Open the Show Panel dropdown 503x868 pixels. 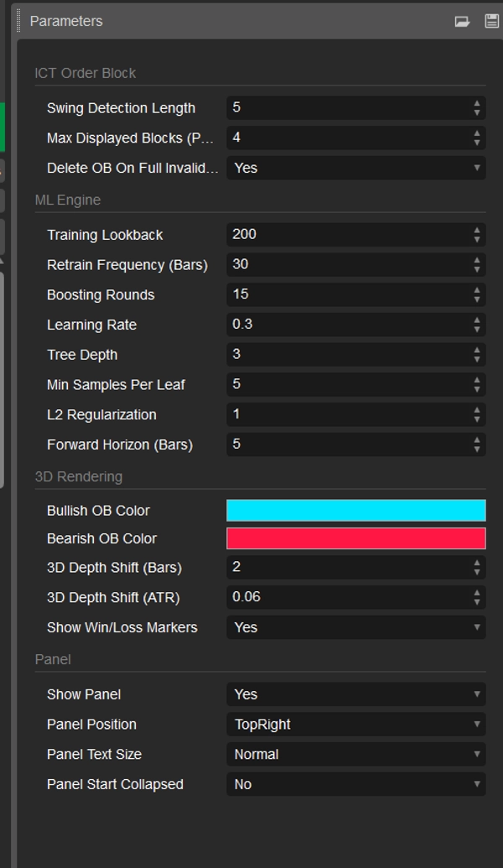tap(356, 694)
